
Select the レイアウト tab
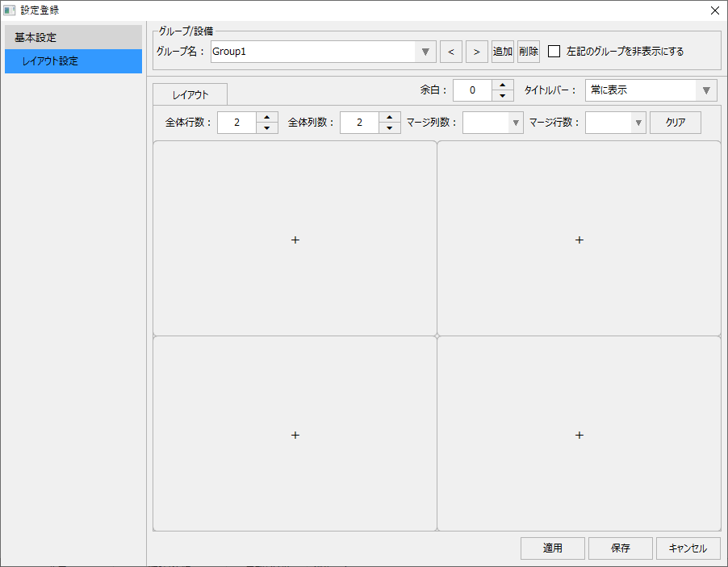190,94
